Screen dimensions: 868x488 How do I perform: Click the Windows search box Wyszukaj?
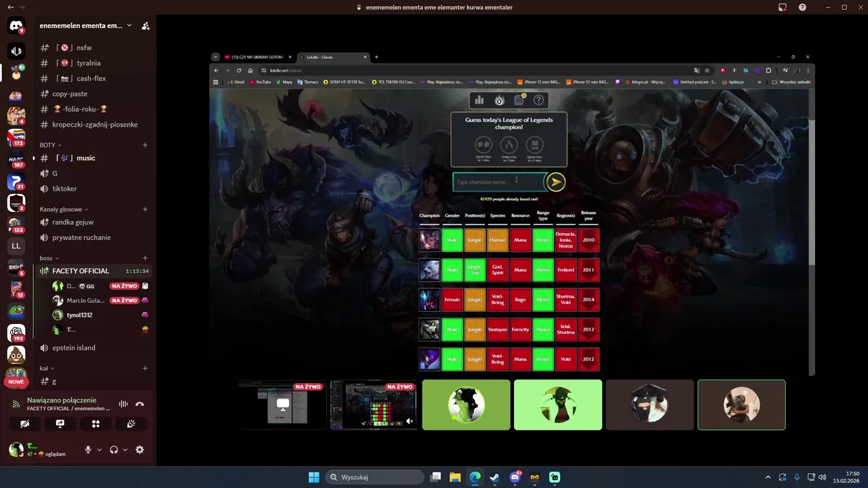(x=375, y=477)
